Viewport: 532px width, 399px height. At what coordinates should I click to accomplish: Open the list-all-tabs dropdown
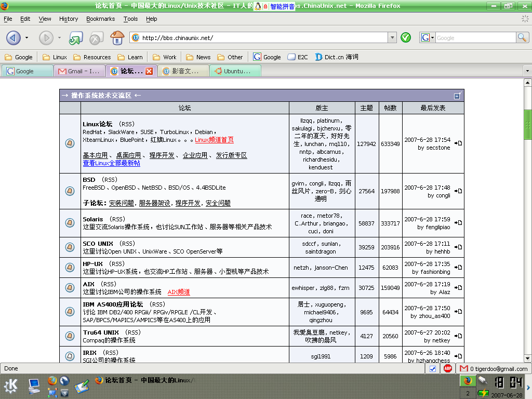[x=527, y=71]
